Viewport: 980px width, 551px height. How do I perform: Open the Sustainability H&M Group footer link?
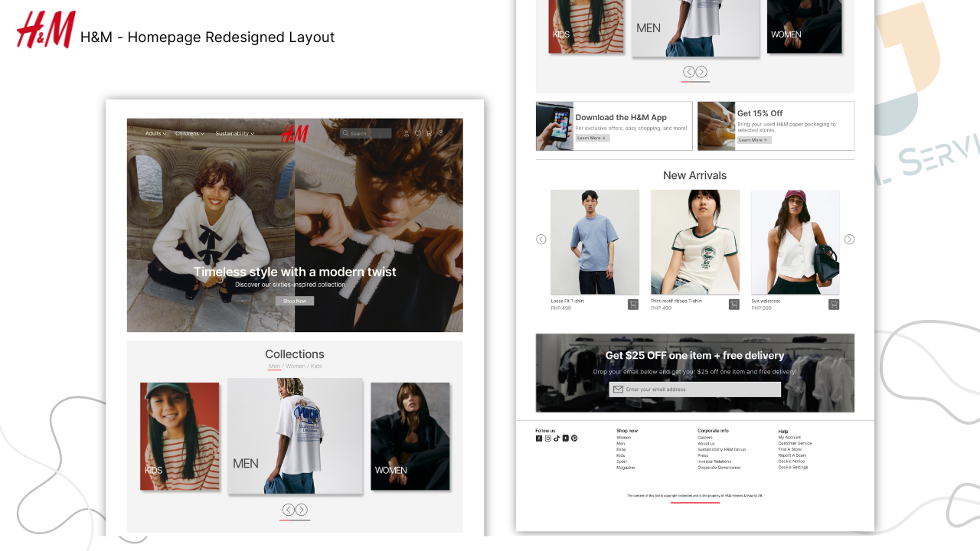click(x=721, y=449)
